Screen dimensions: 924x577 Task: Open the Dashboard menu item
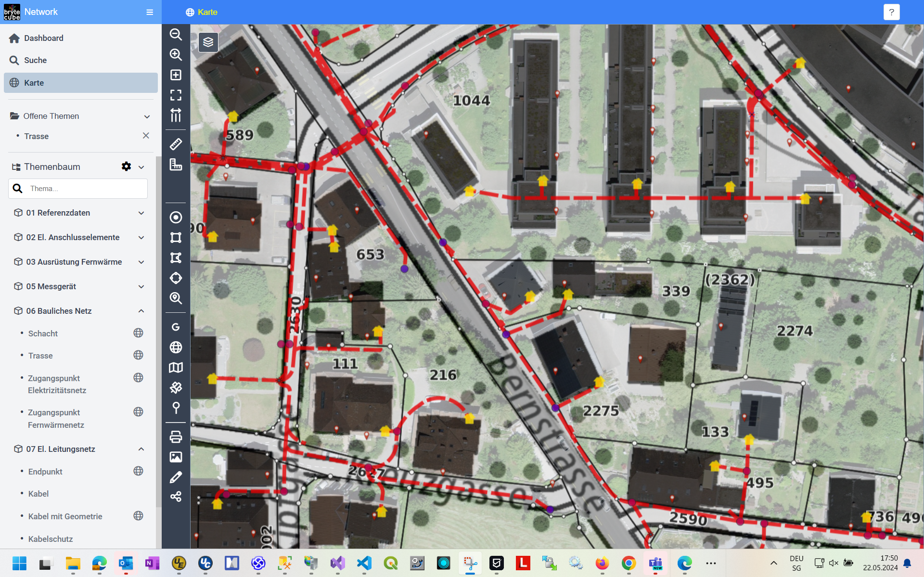click(x=43, y=38)
